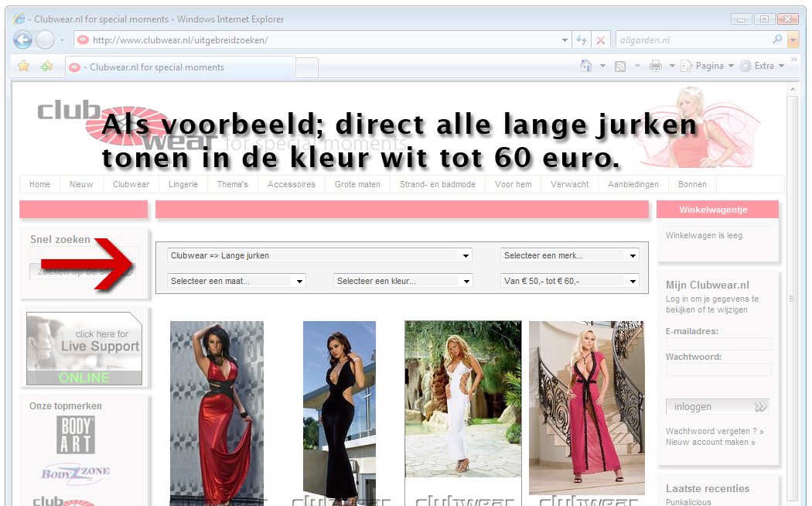Stop loading with the red X icon

pos(601,40)
